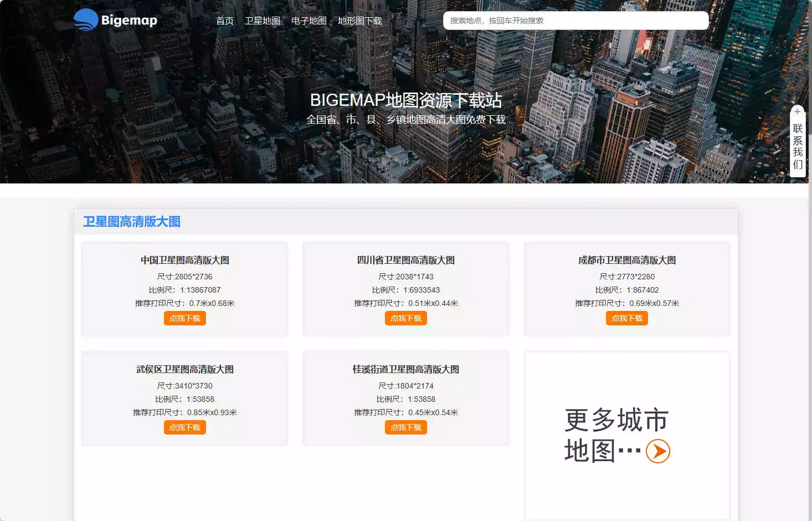Click the Bigemap logo
This screenshot has width=812, height=521.
(115, 20)
